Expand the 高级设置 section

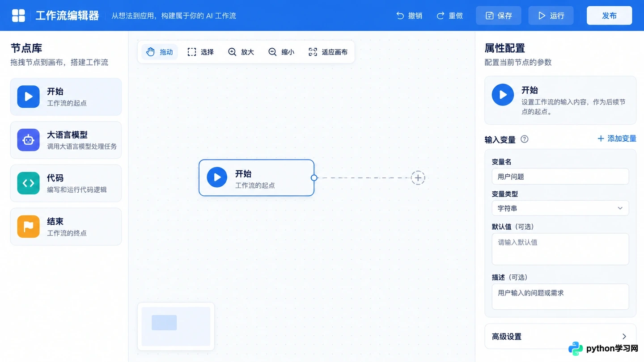click(x=560, y=337)
